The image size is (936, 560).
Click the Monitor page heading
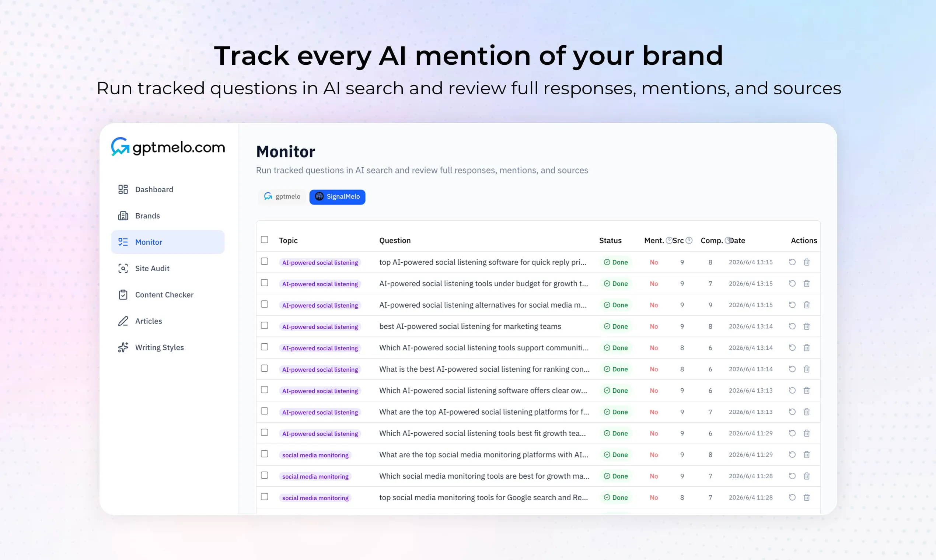286,152
